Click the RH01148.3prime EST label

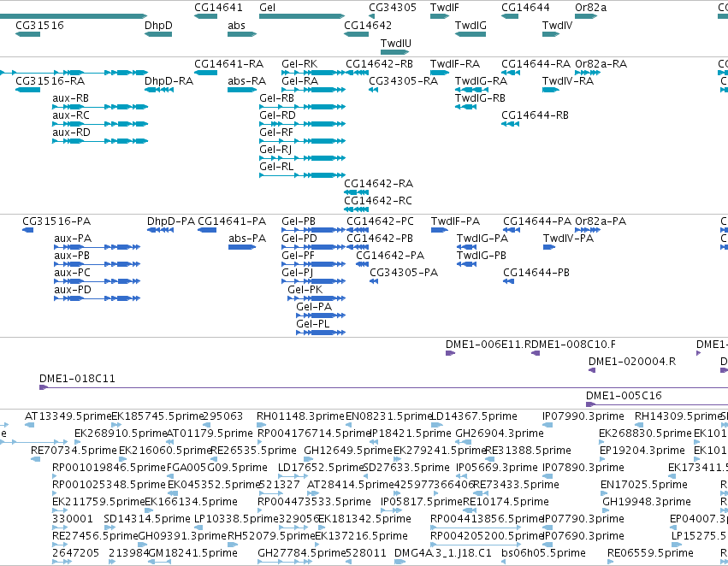(300, 416)
